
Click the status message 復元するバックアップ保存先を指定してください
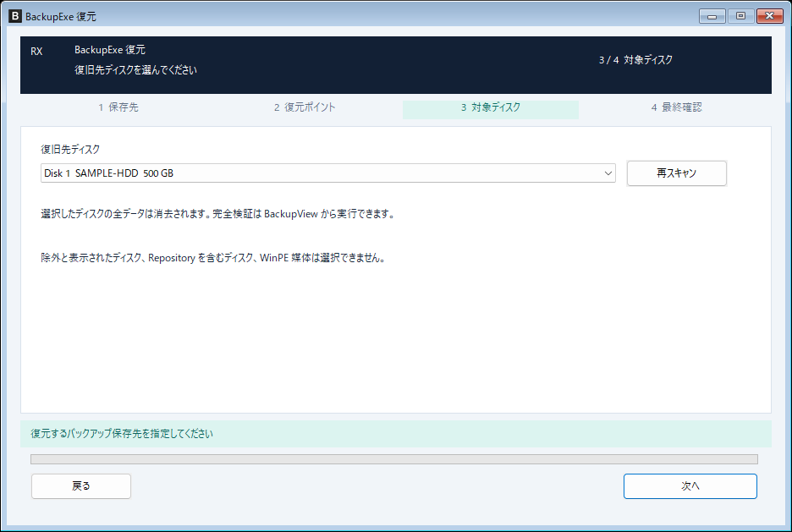pyautogui.click(x=122, y=434)
